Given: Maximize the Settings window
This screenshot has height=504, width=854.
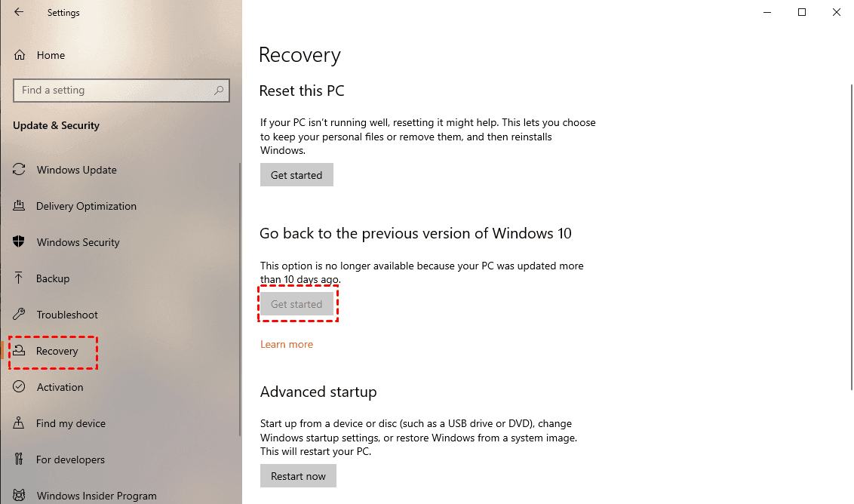Looking at the screenshot, I should 802,12.
